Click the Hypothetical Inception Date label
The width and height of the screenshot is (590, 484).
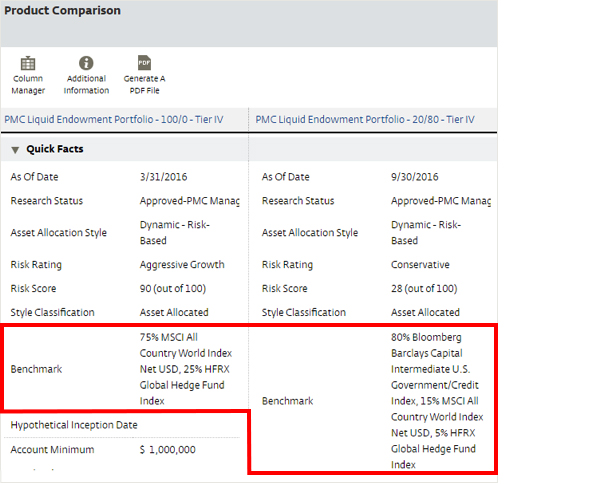pyautogui.click(x=74, y=425)
